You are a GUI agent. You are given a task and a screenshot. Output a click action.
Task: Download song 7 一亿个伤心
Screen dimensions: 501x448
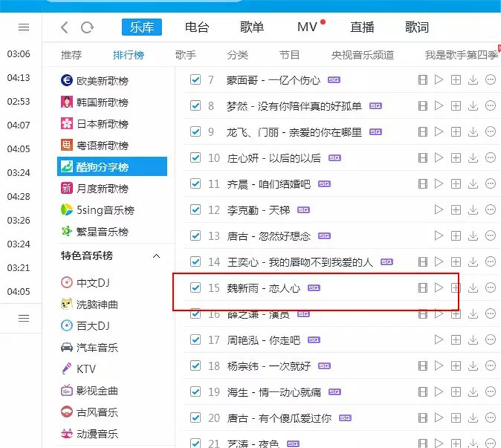473,80
